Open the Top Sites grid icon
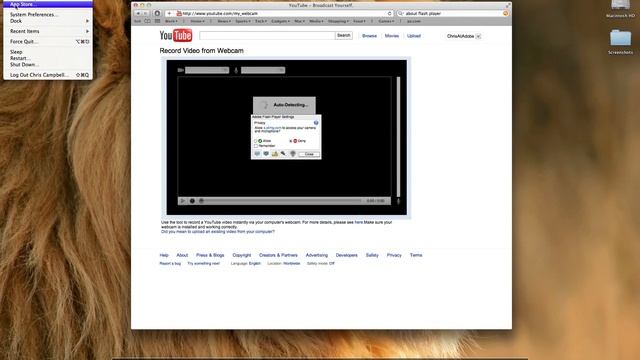This screenshot has height=360, width=640. click(x=158, y=21)
